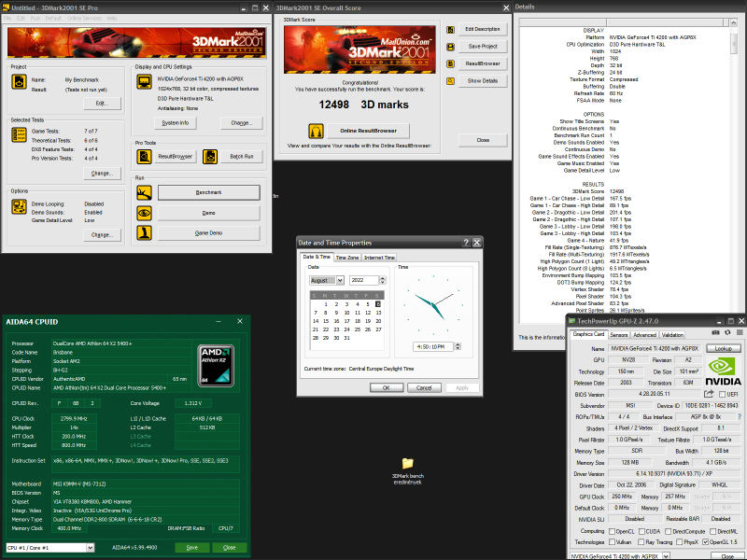This screenshot has width=747, height=560.
Task: Click the BIOS share/export icon in GPU-Z
Action: 709,394
